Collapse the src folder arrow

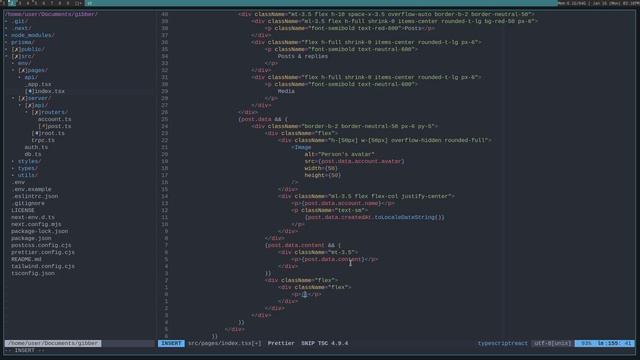(x=6, y=56)
